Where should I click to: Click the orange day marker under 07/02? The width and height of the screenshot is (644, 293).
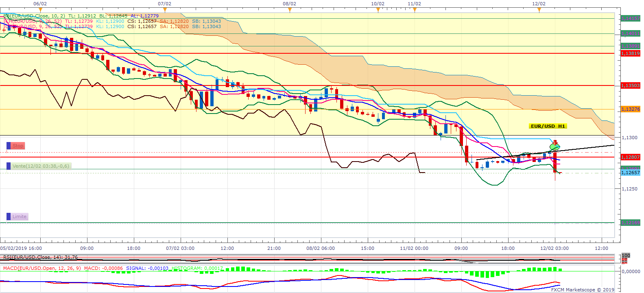164,10
